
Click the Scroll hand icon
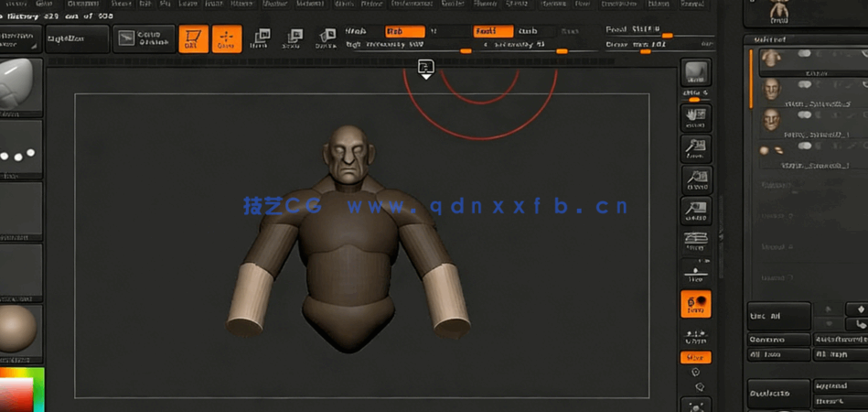tap(696, 118)
